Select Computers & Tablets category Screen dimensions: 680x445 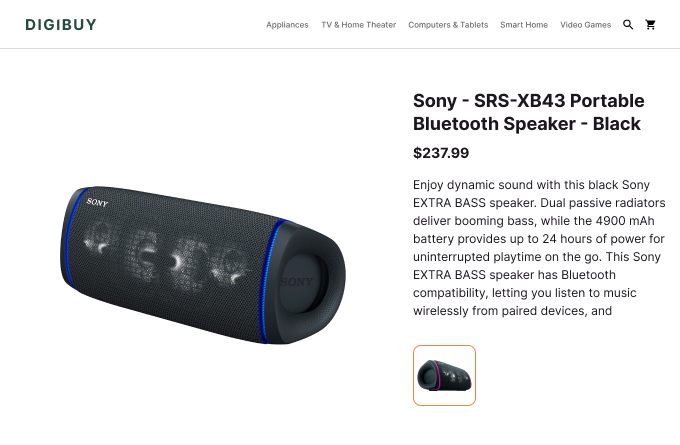click(448, 25)
